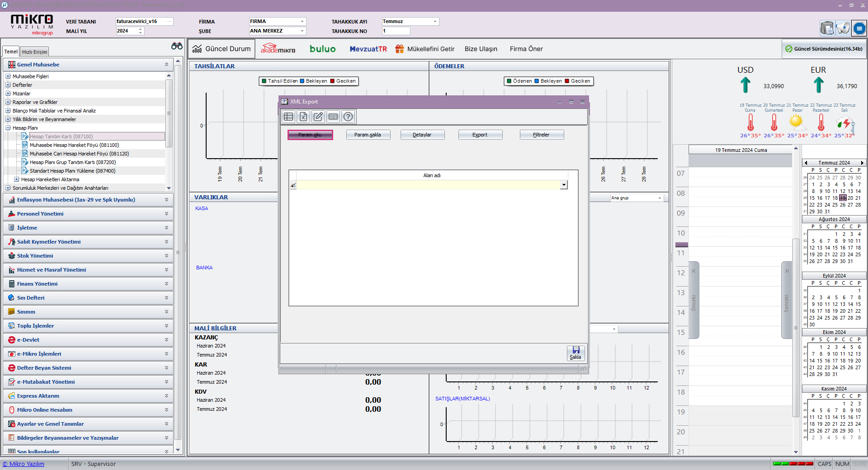Screen dimensions: 868x470
Task: Click the Genel Muhasebe module icon
Action: pyautogui.click(x=12, y=65)
